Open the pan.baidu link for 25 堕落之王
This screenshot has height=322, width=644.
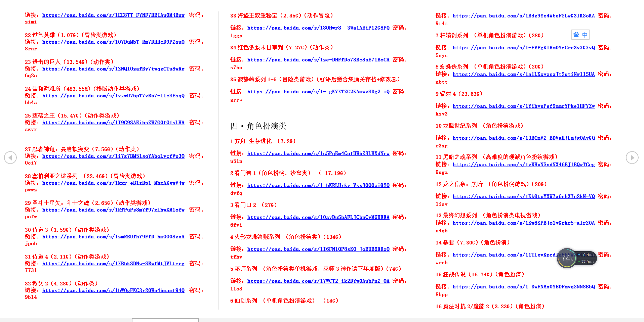tap(113, 123)
